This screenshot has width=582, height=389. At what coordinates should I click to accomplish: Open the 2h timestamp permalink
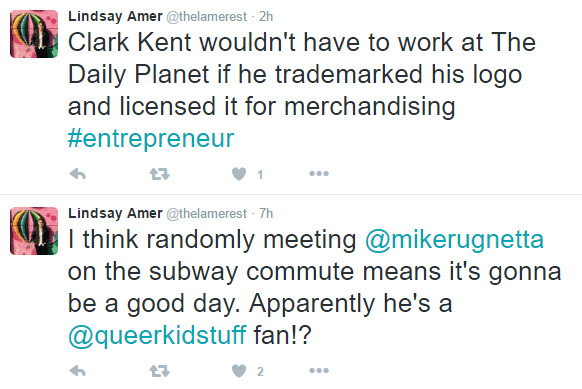tap(266, 17)
